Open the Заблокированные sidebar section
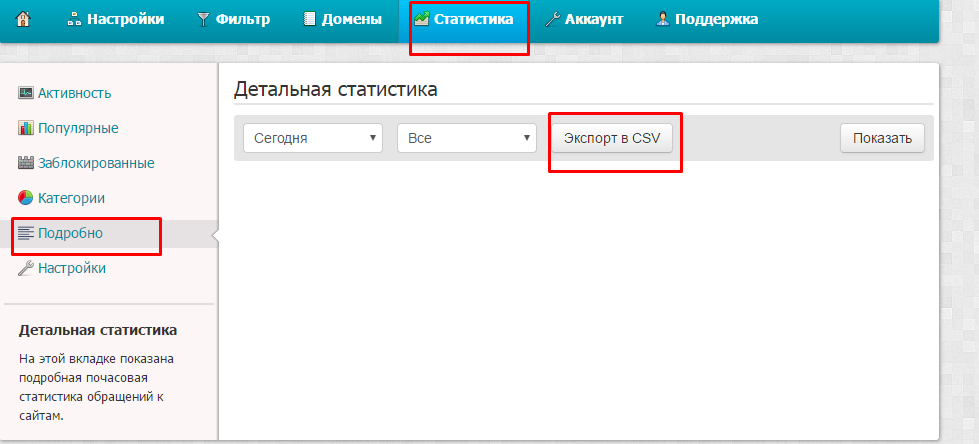 pos(96,164)
